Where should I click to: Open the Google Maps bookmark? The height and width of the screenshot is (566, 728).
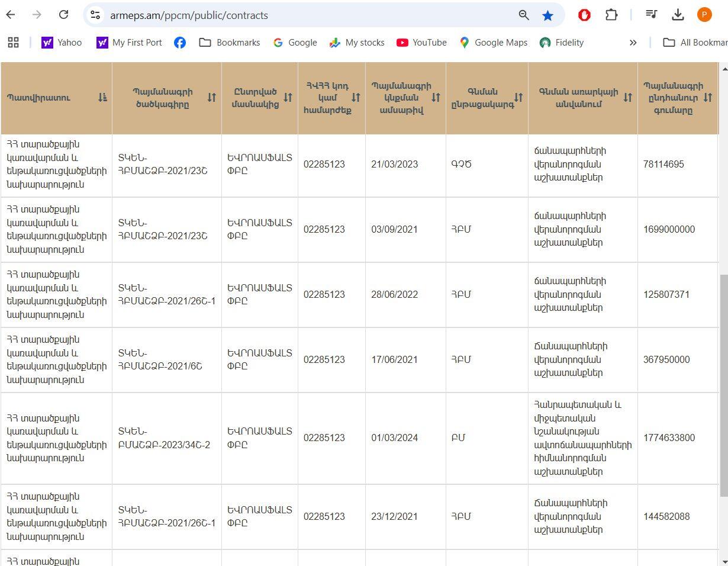tap(493, 43)
